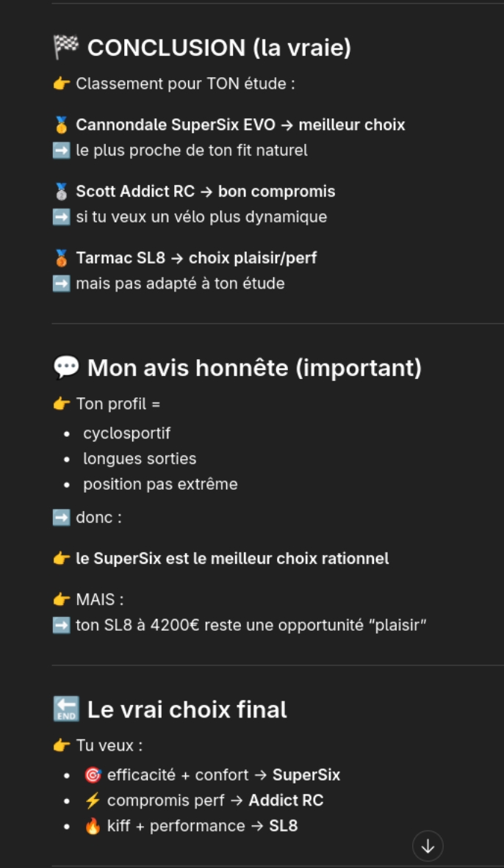504x868 pixels.
Task: Click the line mentioning SL8 à 4200€
Action: (x=251, y=626)
